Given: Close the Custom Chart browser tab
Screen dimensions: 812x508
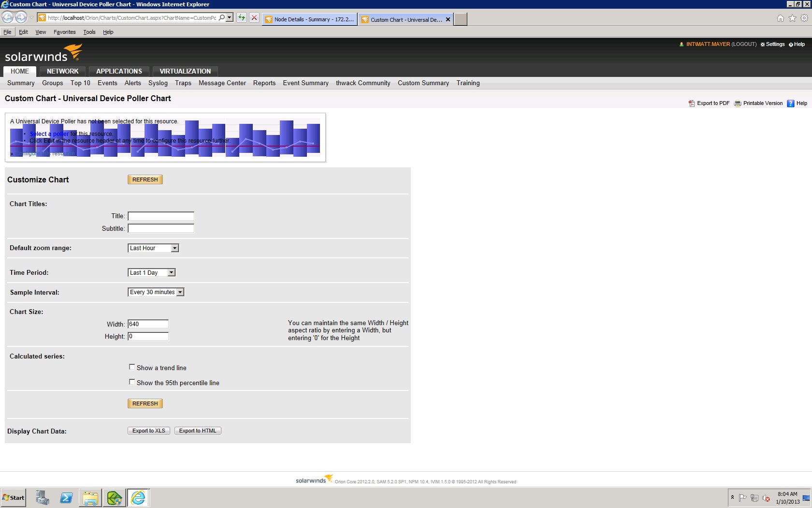Looking at the screenshot, I should click(x=448, y=20).
